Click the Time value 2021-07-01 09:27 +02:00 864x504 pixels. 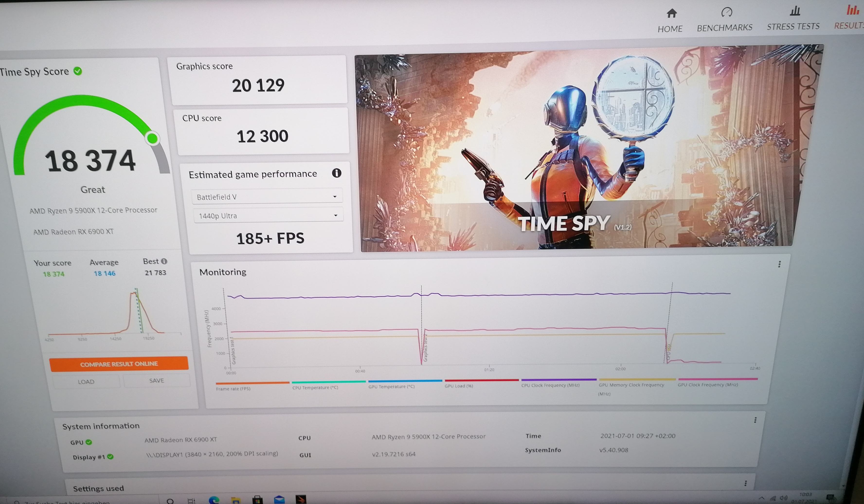click(638, 436)
